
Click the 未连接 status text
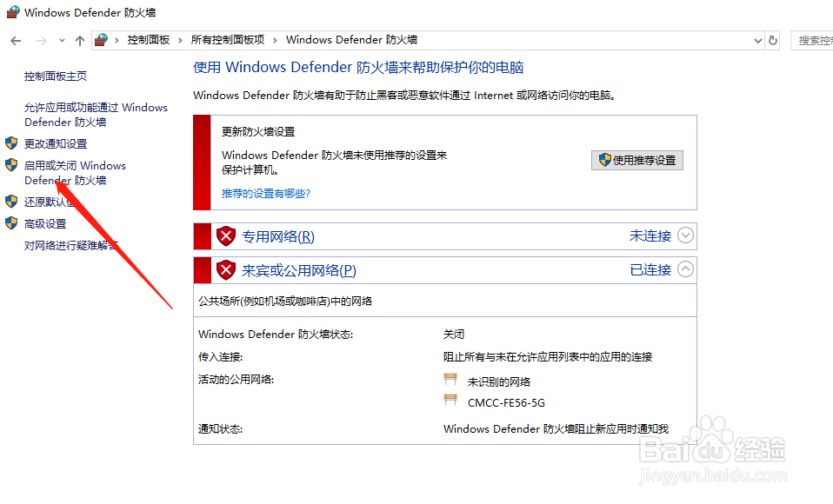point(650,235)
